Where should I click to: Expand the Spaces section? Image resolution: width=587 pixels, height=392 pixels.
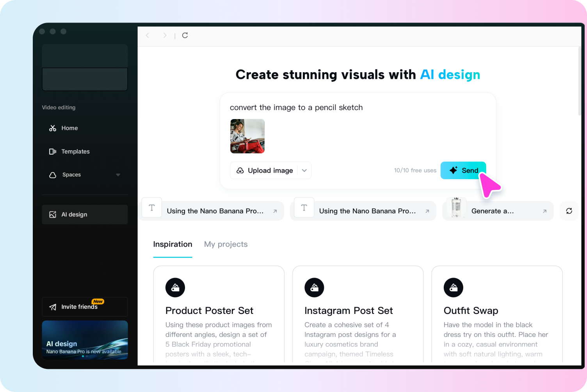pyautogui.click(x=118, y=175)
